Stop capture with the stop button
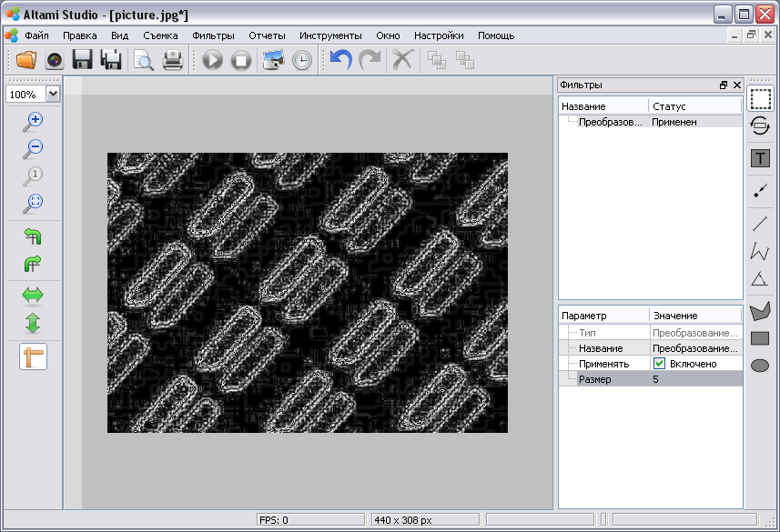The image size is (780, 532). pyautogui.click(x=241, y=61)
